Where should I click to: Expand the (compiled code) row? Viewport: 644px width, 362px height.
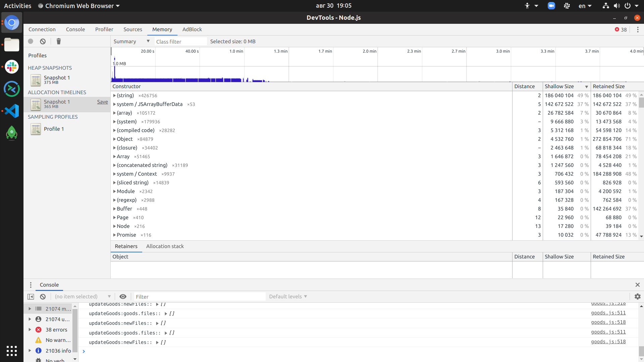click(x=114, y=130)
